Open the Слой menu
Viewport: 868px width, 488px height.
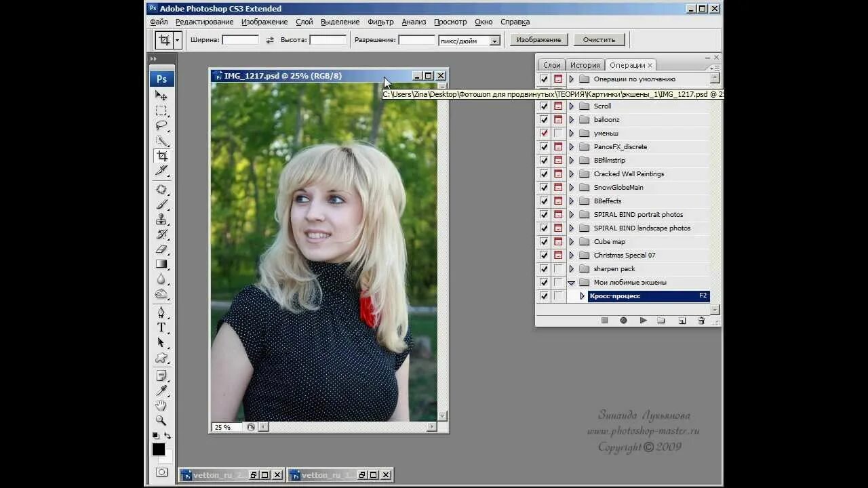pos(304,22)
